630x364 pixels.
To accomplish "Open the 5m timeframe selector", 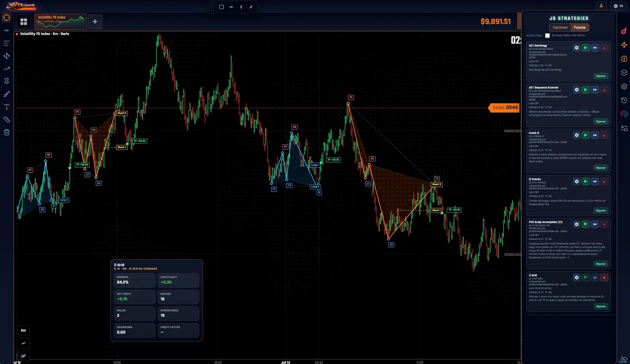I will [24, 330].
